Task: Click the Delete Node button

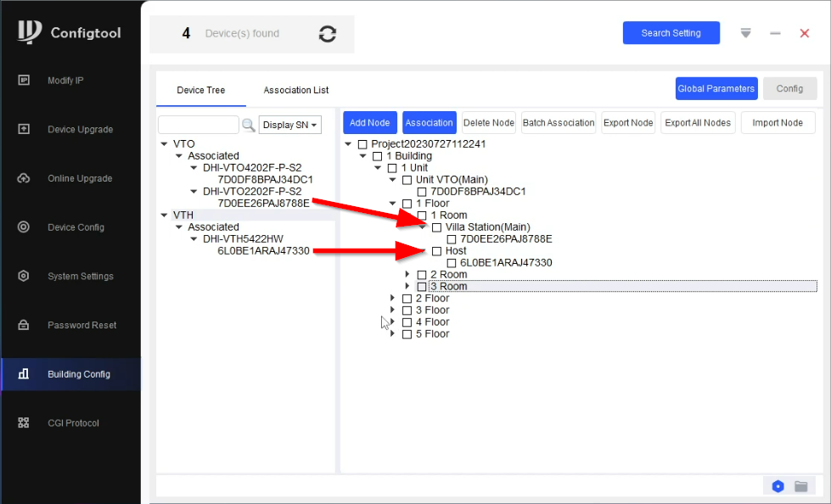Action: (489, 122)
